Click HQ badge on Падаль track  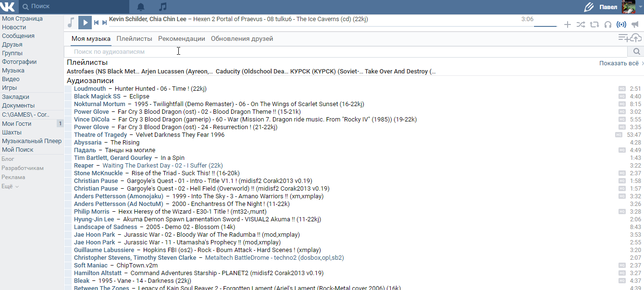(x=622, y=150)
